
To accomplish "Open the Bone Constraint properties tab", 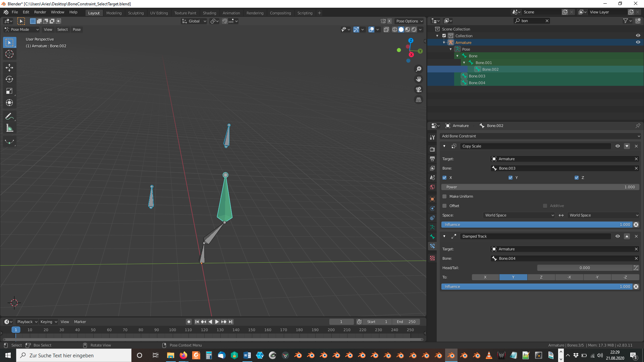I will point(432,246).
